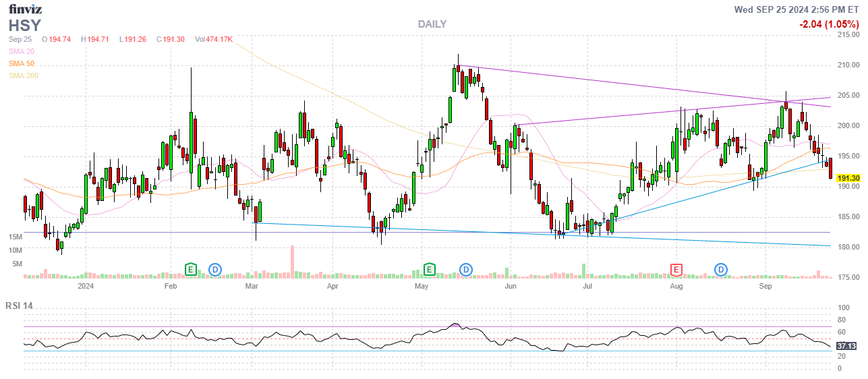Click the 37.13 RSI value tag

(x=846, y=346)
